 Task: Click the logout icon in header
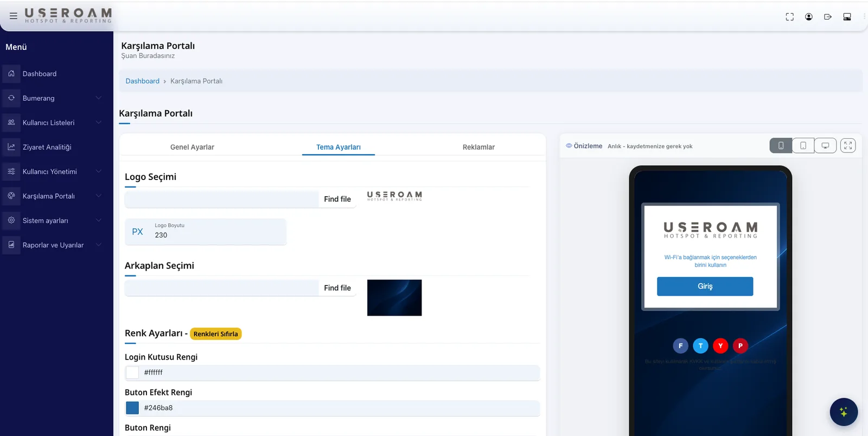point(828,17)
